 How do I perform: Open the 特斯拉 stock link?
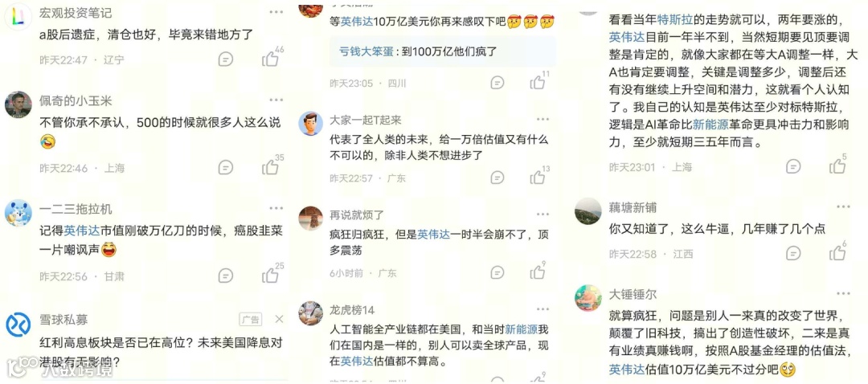click(x=672, y=20)
